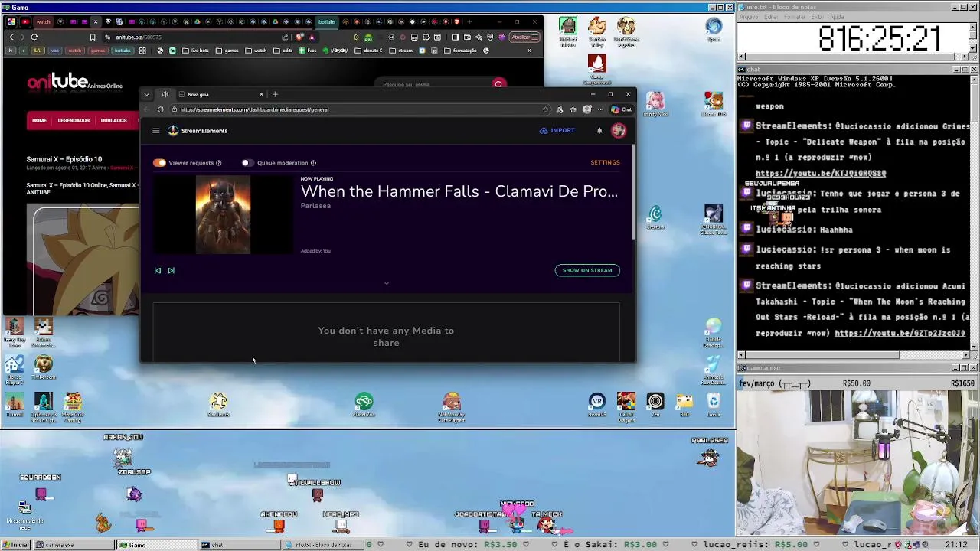The height and width of the screenshot is (551, 980).
Task: Open the Stardew Valley desktop icon
Action: [x=597, y=32]
